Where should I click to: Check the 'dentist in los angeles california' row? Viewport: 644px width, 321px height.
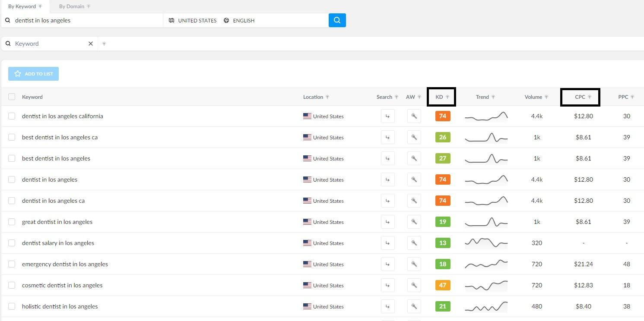[12, 116]
